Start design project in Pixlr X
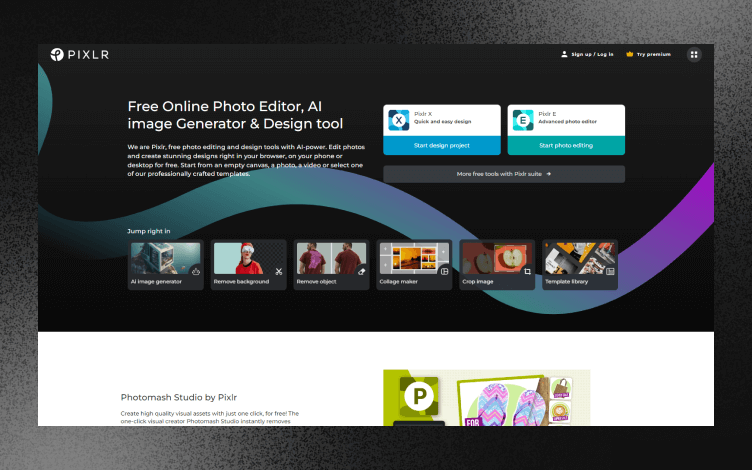 442,145
